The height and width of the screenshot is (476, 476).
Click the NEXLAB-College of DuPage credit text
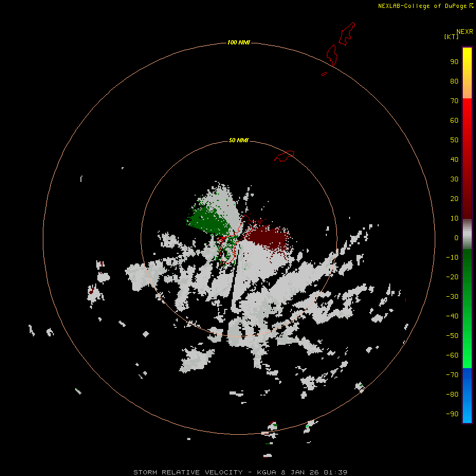[x=422, y=6]
